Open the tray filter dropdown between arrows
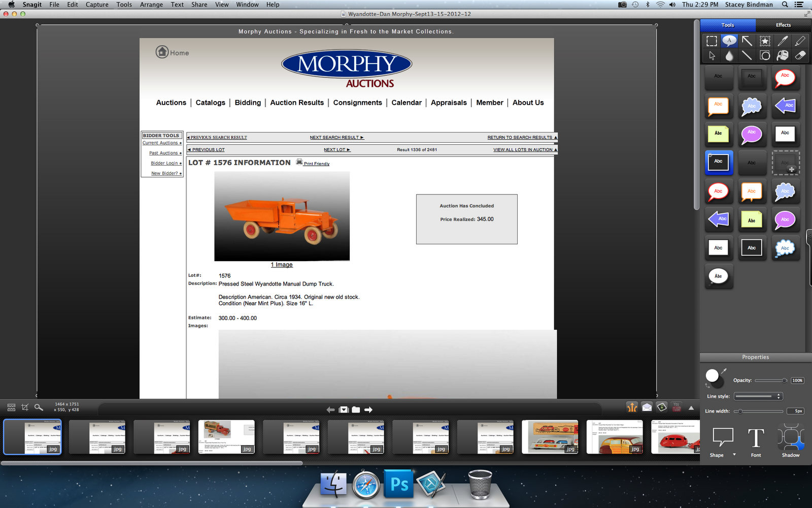The image size is (812, 508). 344,409
